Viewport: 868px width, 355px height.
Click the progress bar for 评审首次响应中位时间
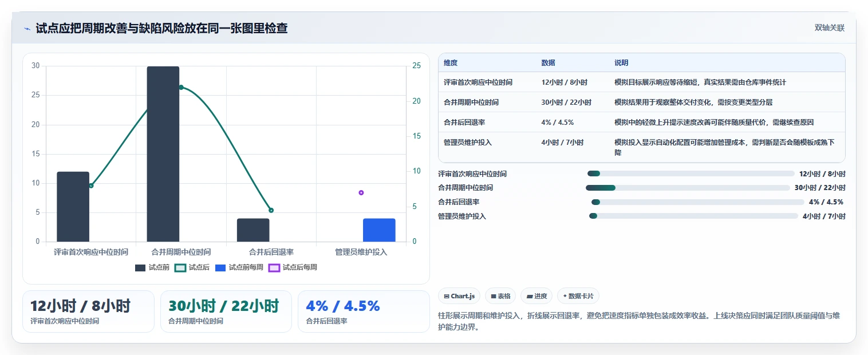[x=691, y=173]
